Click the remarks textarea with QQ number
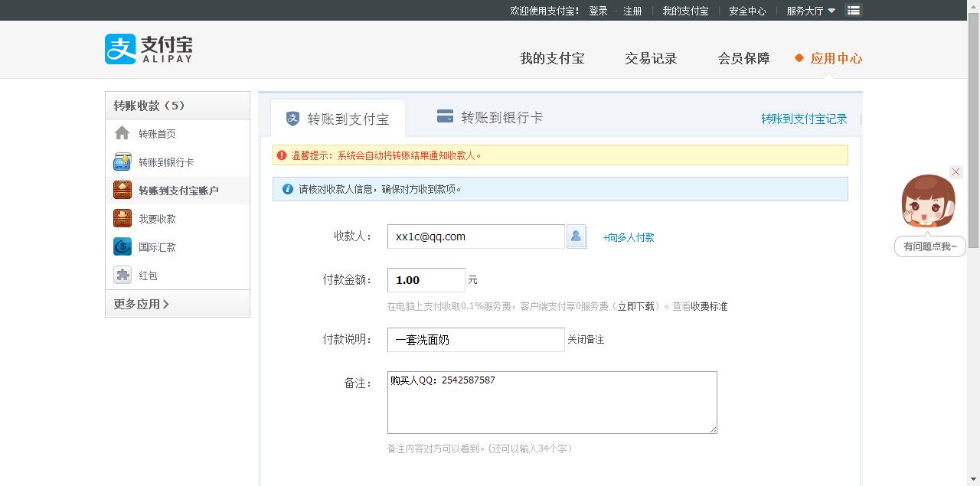Viewport: 980px width, 486px height. [x=552, y=403]
